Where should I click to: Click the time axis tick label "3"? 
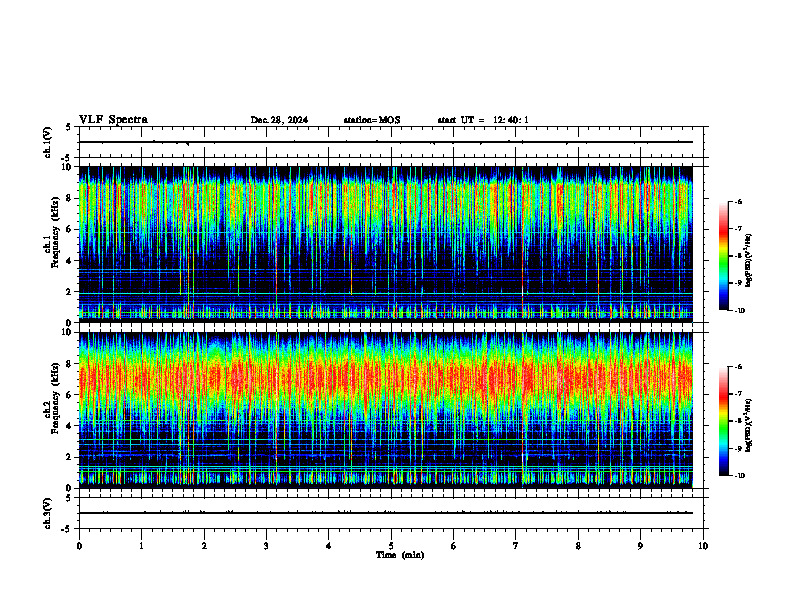coord(266,546)
